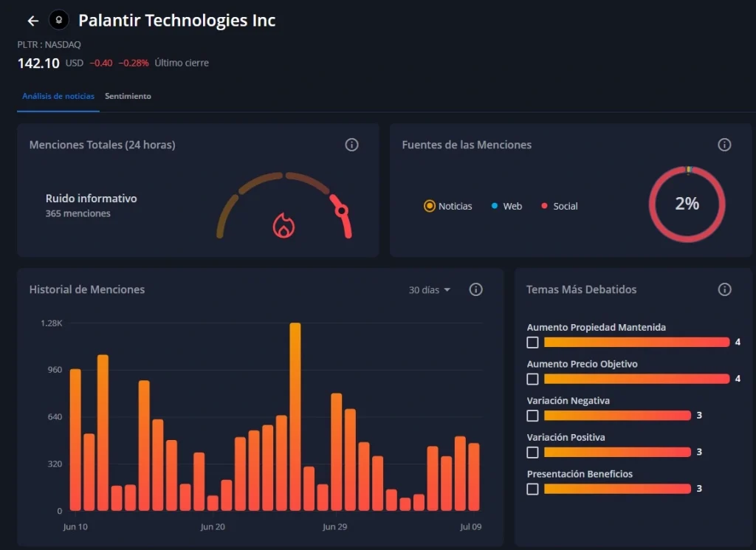
Task: Click the PLTR : NASDAQ ticker label
Action: tap(49, 44)
